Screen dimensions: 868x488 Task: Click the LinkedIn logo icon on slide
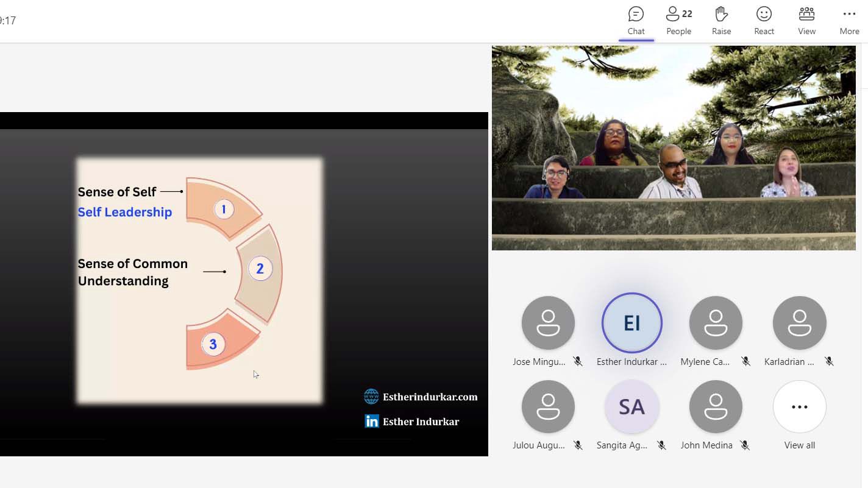tap(371, 421)
